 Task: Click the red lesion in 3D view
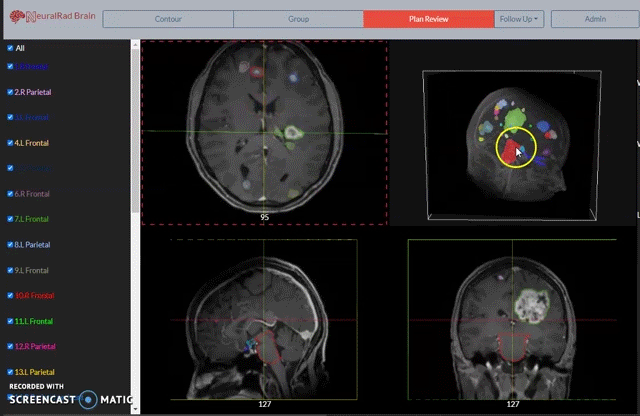pyautogui.click(x=510, y=151)
